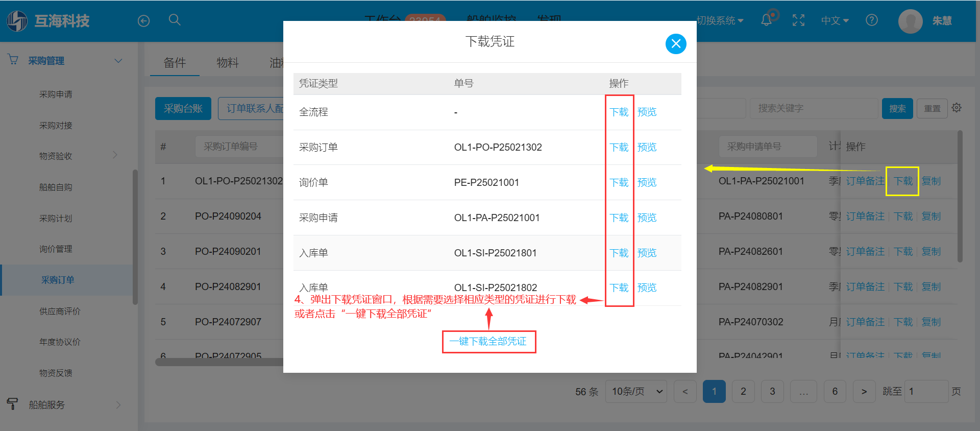
Task: Go to page 2
Action: [743, 391]
